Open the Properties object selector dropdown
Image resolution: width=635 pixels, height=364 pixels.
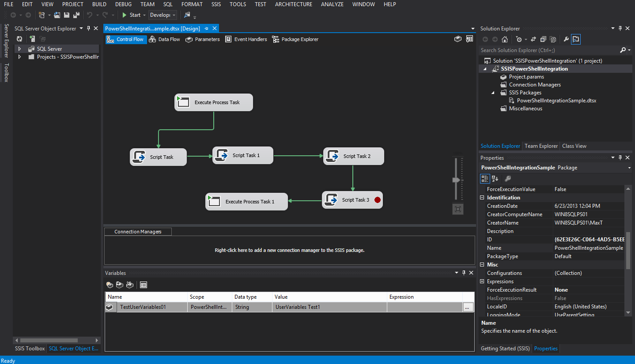pos(629,168)
